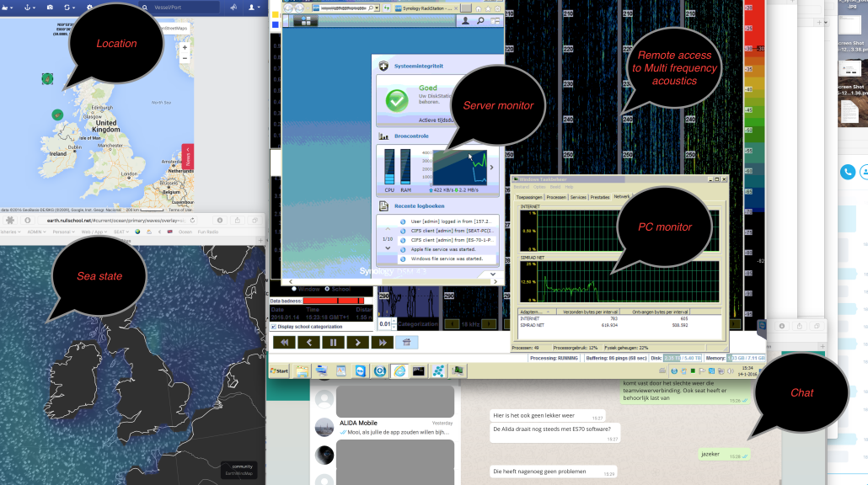868x485 pixels.
Task: Click the step forward playback button
Action: pyautogui.click(x=357, y=343)
